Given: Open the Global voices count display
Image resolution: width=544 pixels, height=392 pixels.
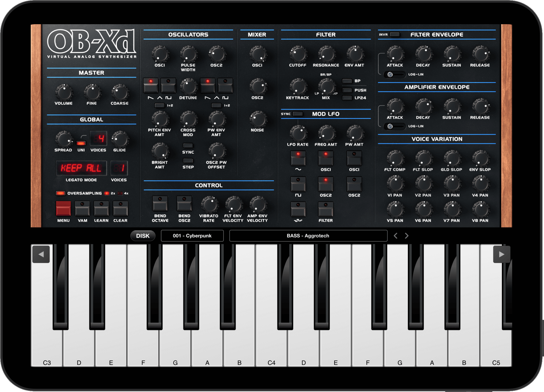Looking at the screenshot, I should (98, 139).
